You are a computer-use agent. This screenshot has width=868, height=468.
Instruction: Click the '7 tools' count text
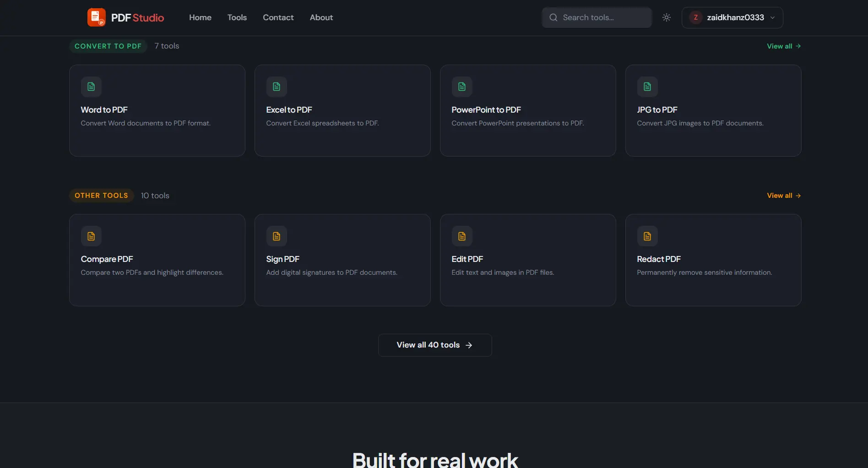(x=167, y=46)
